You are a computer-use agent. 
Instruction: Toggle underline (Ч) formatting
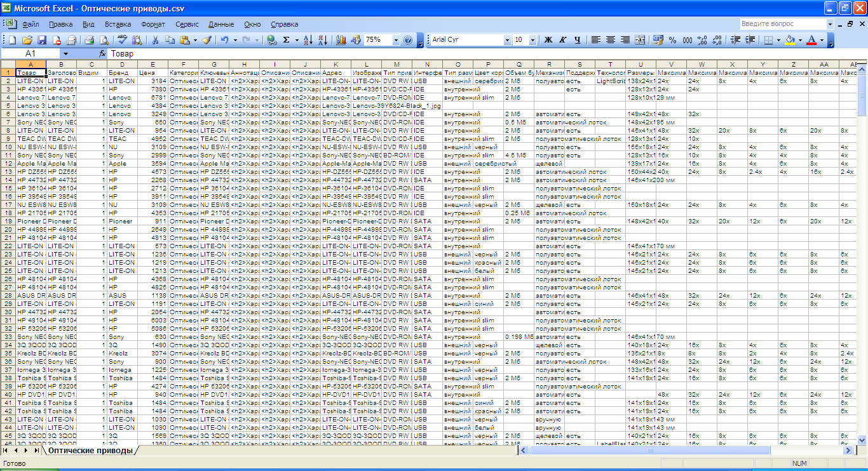578,40
